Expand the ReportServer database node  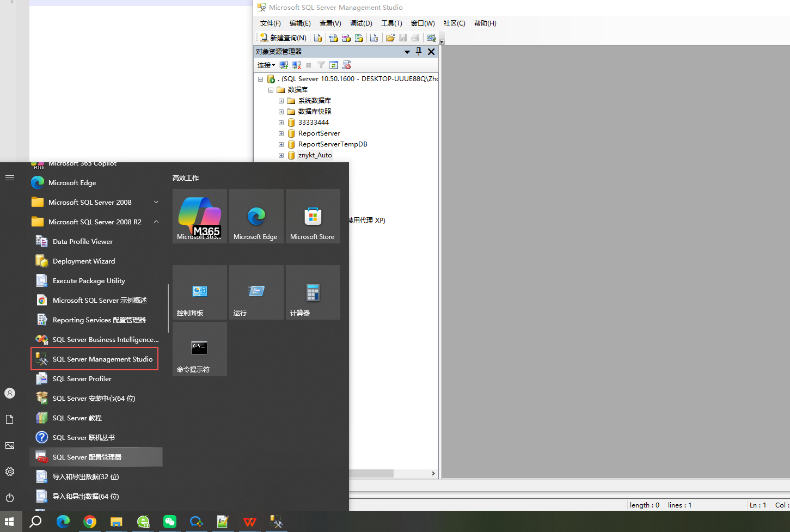[x=281, y=133]
